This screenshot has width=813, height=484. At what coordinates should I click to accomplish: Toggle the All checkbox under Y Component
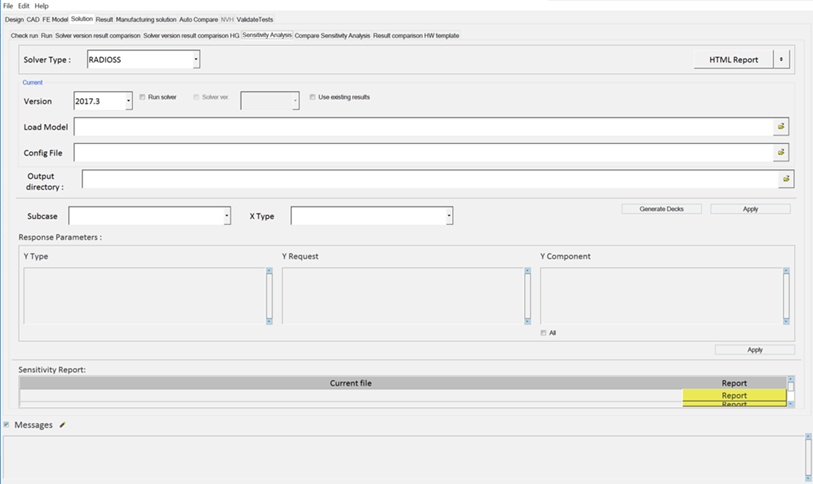point(544,333)
